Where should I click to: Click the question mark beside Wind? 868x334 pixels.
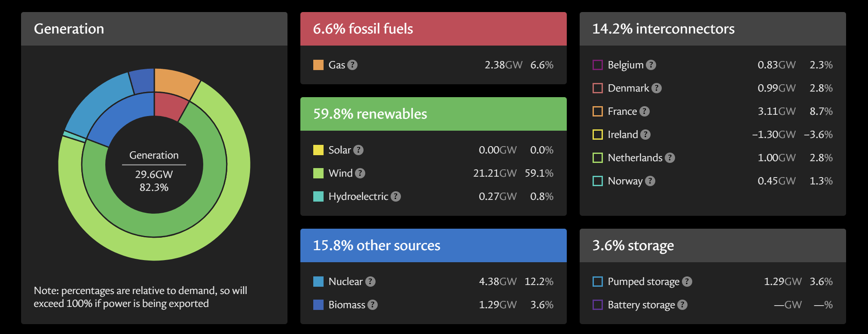point(360,173)
